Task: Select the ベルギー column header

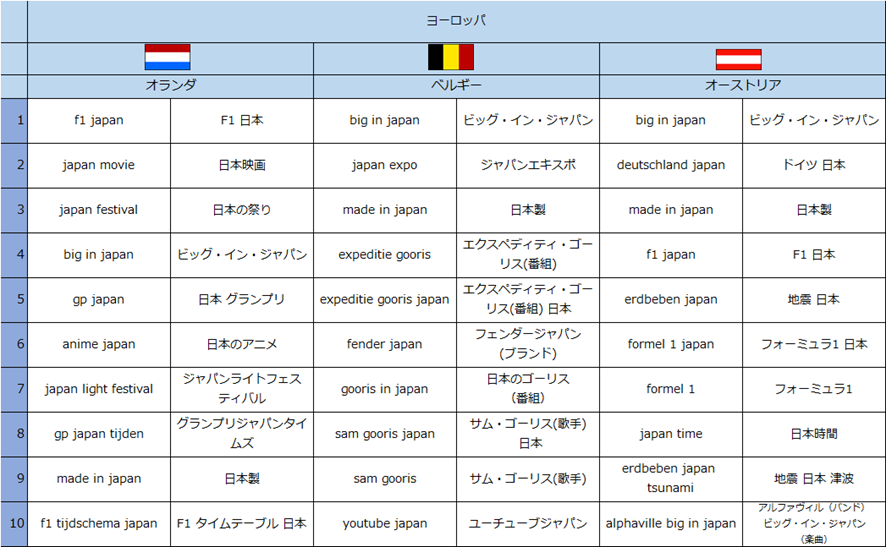Action: [x=456, y=85]
